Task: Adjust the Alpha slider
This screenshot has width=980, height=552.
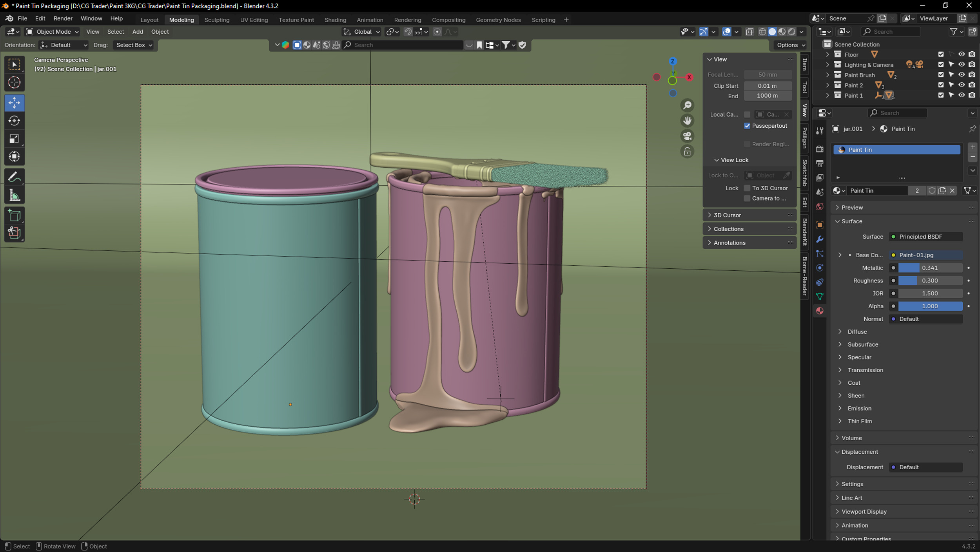Action: 930,306
